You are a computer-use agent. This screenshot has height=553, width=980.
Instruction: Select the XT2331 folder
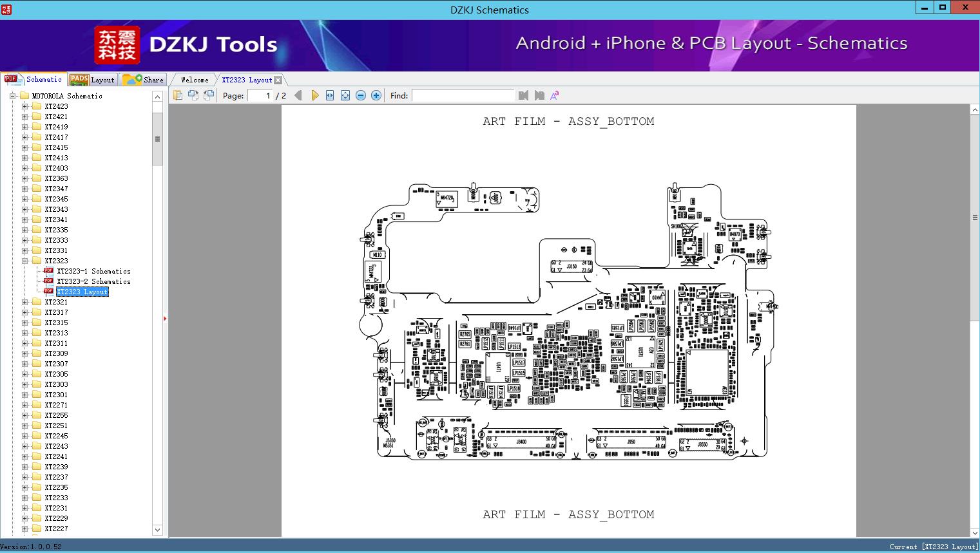click(56, 250)
